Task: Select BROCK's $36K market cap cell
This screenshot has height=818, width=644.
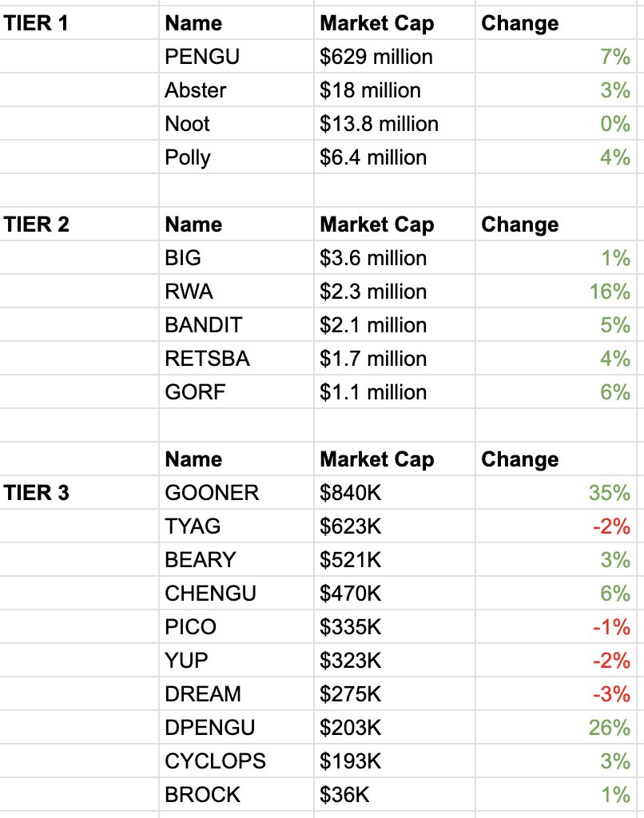Action: click(395, 795)
